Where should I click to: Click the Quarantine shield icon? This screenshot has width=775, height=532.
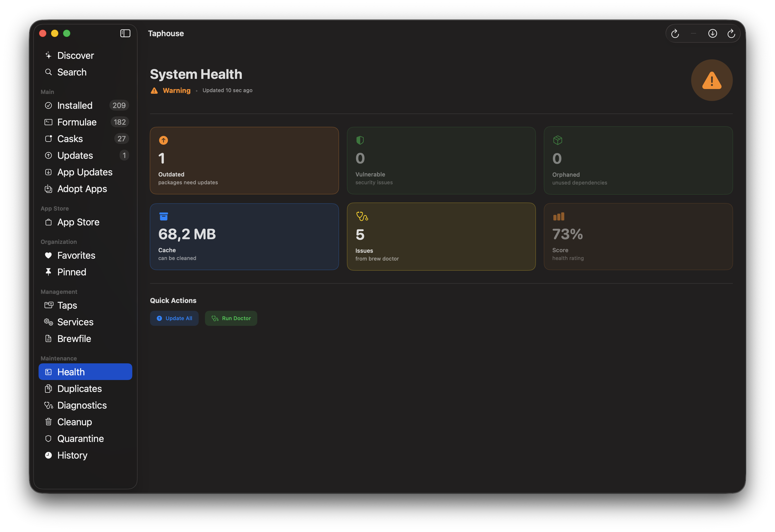pyautogui.click(x=48, y=438)
